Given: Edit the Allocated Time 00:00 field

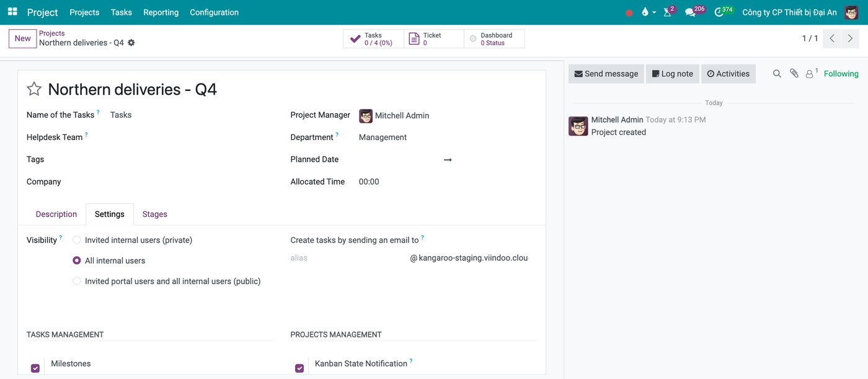Looking at the screenshot, I should [x=448, y=181].
